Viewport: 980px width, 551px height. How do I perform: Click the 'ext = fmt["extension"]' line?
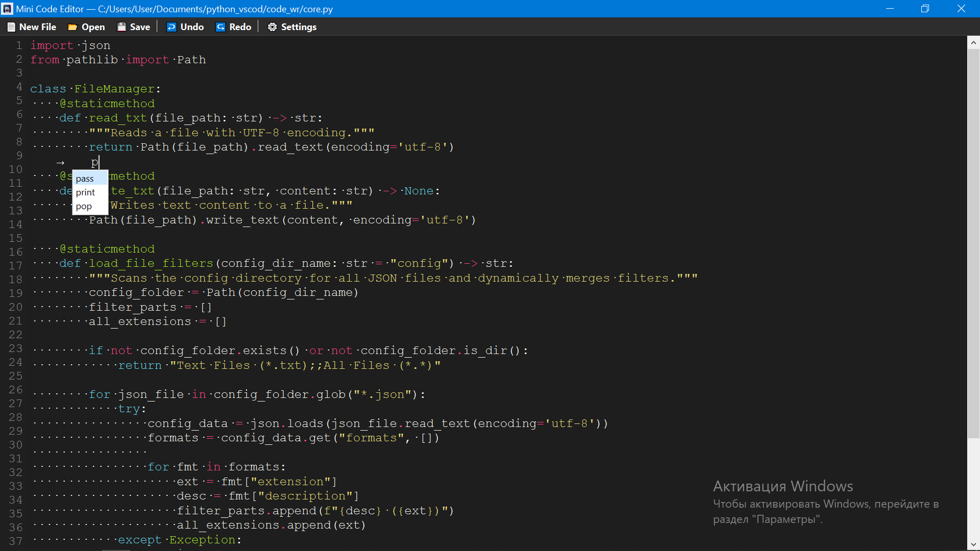point(257,482)
